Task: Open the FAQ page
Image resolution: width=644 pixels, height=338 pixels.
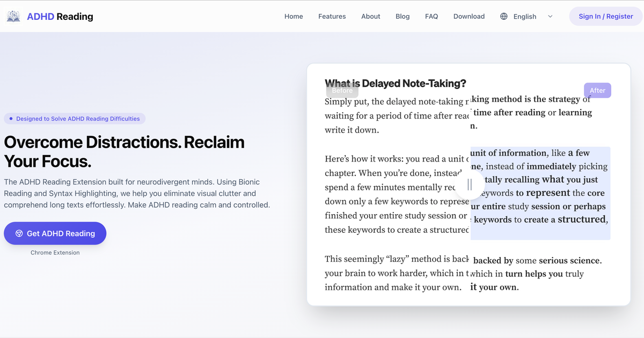Action: pyautogui.click(x=431, y=16)
